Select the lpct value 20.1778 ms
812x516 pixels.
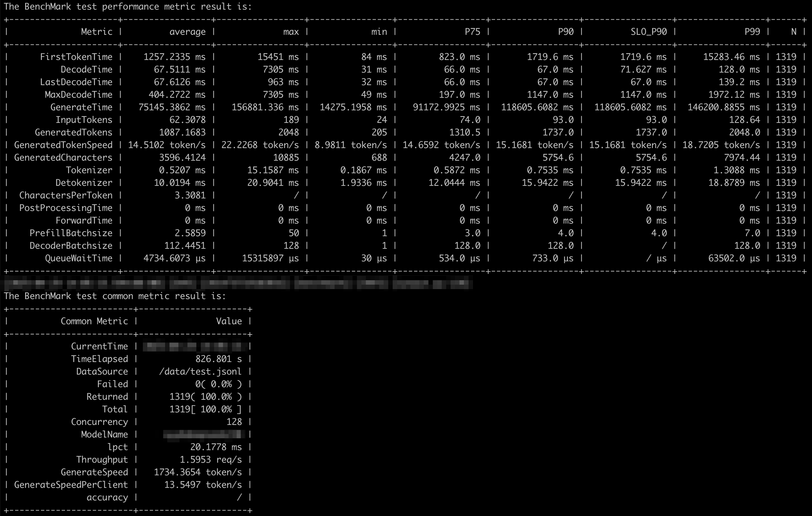pos(216,447)
